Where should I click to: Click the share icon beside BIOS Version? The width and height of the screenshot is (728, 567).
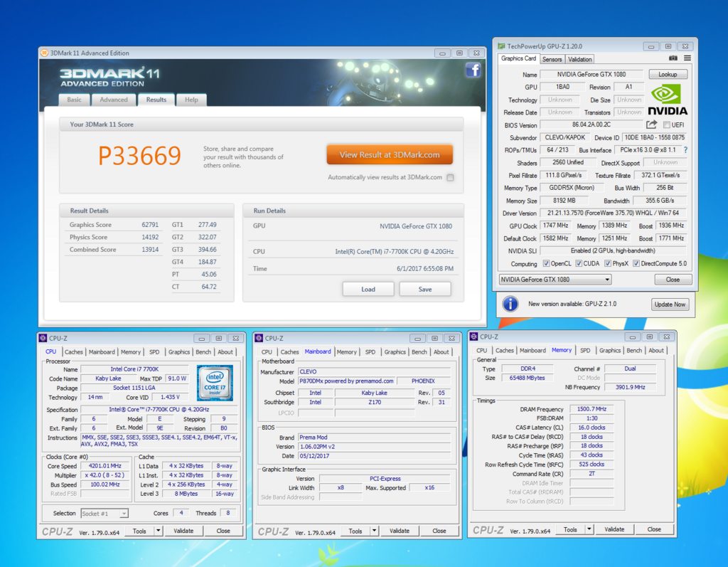tap(652, 125)
